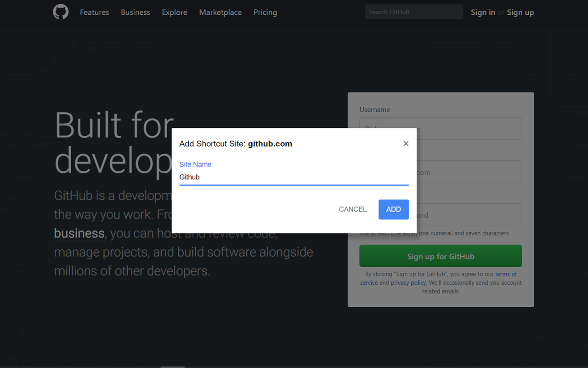
Task: View the Pricing page
Action: 265,12
